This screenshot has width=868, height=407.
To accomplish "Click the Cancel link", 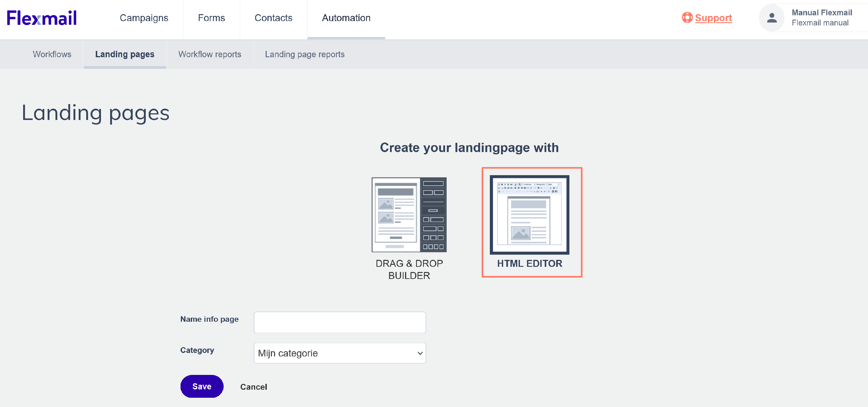I will (253, 387).
